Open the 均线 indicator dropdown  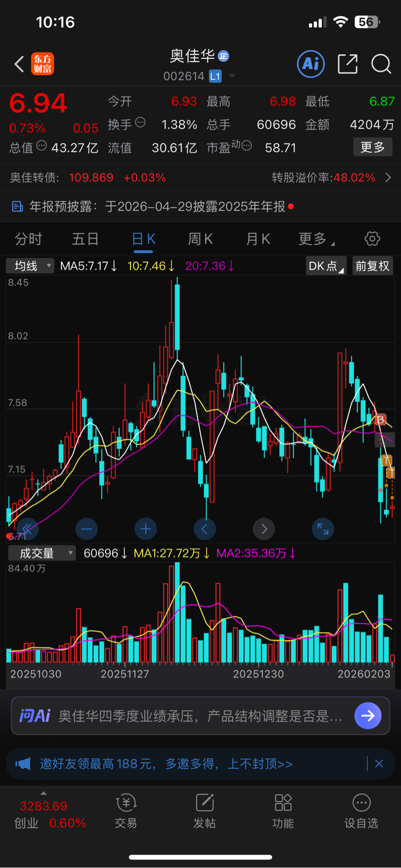[30, 266]
